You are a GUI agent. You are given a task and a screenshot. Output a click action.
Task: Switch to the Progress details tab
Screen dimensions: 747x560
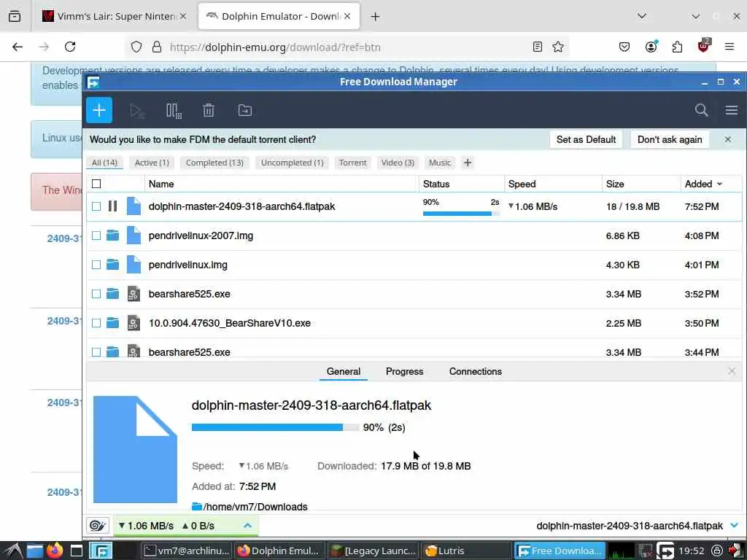click(404, 371)
